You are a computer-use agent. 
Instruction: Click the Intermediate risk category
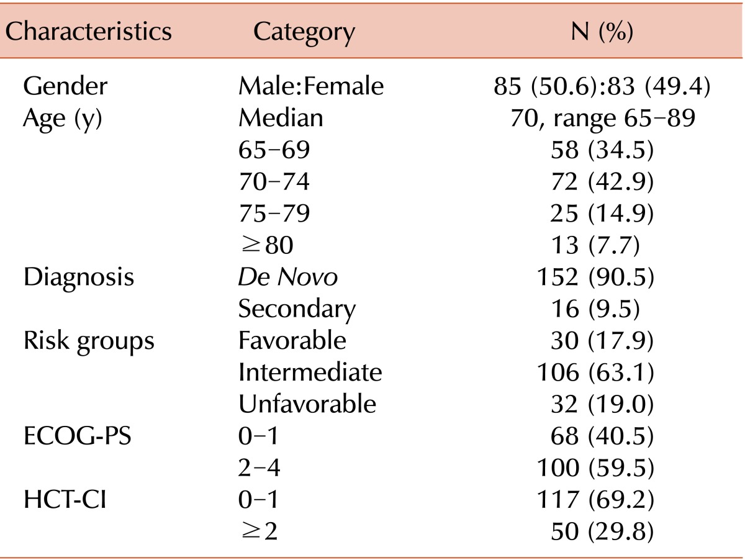310,373
